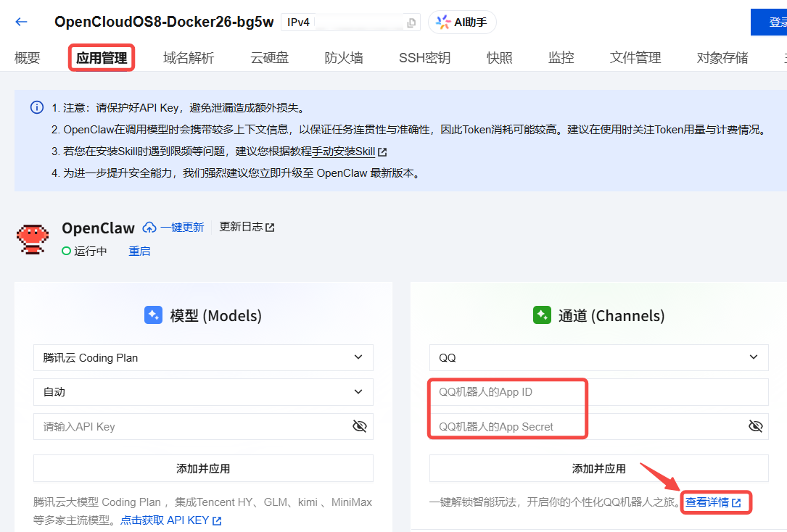Expand the 腾讯云 Coding Plan dropdown
This screenshot has width=787, height=532.
[x=203, y=357]
